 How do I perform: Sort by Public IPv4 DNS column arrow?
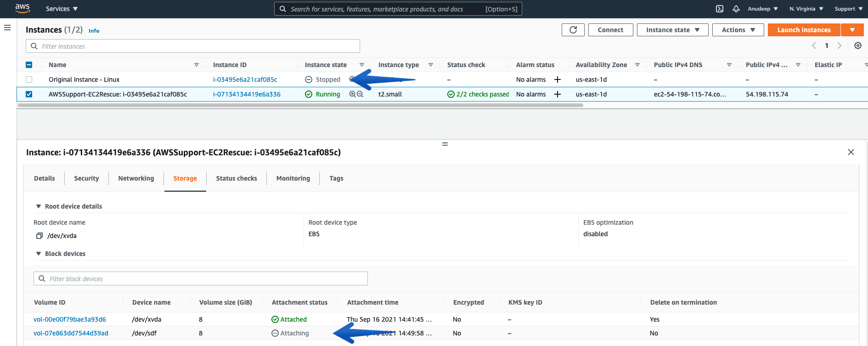click(729, 65)
